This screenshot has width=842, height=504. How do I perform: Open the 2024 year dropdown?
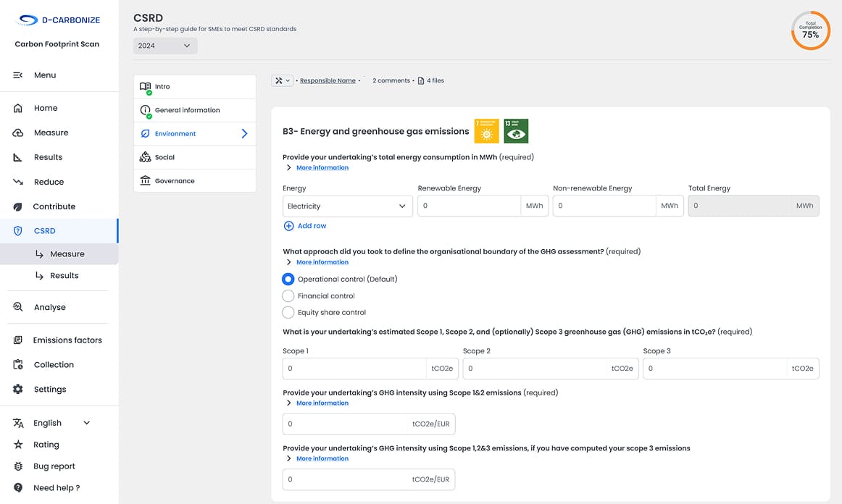click(165, 46)
